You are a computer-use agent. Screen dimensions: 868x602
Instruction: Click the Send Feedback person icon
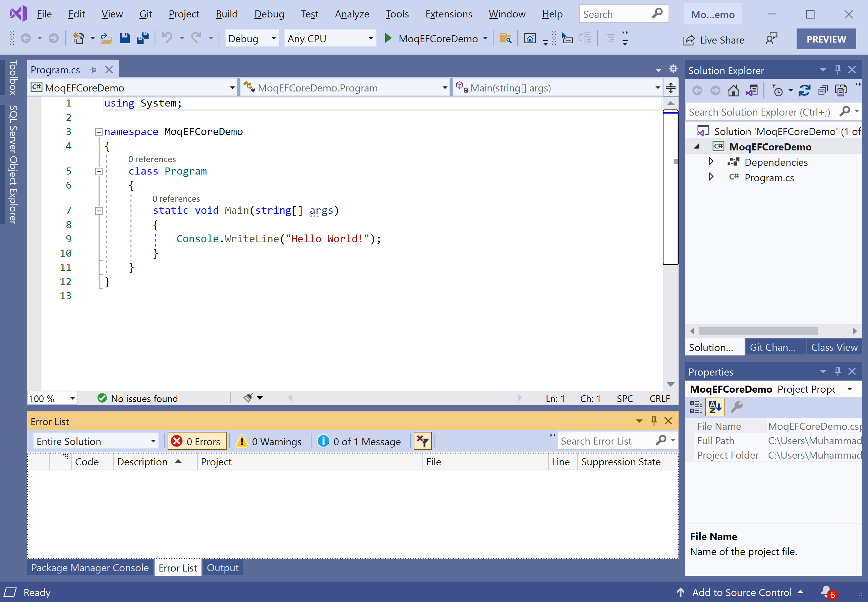tap(771, 39)
